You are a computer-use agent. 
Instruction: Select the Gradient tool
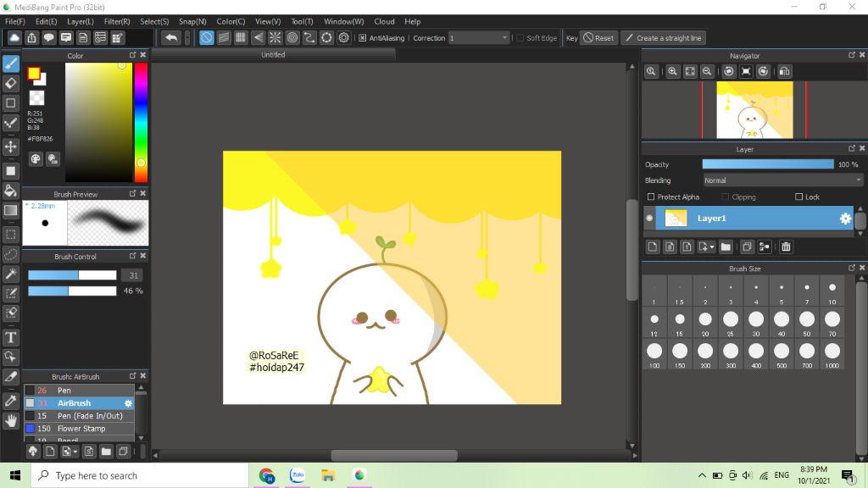point(10,211)
